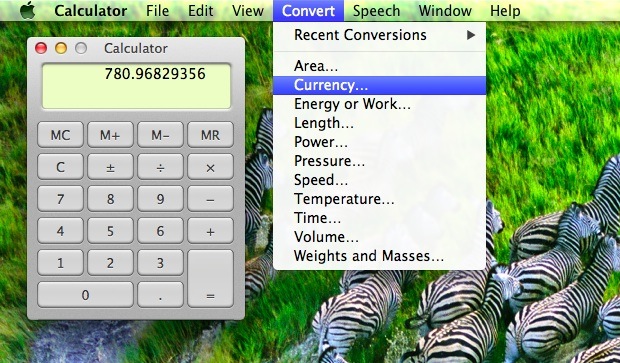The height and width of the screenshot is (363, 620).
Task: Click the multiply × button
Action: tap(210, 167)
